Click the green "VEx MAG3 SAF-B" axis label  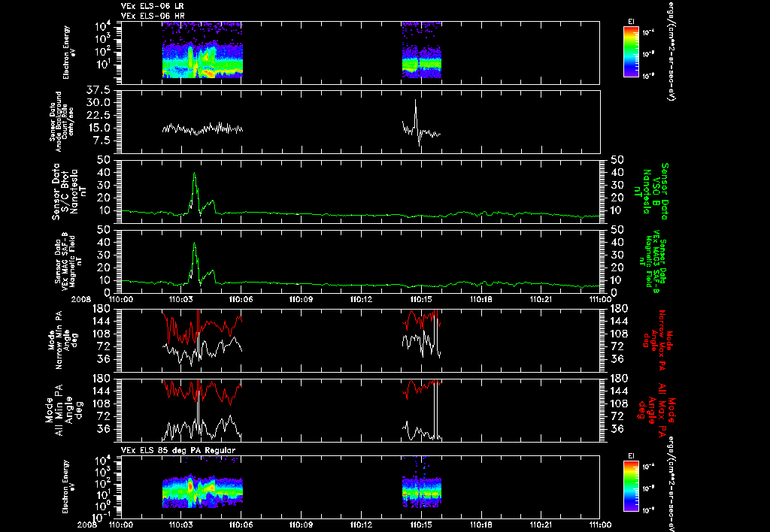point(655,261)
